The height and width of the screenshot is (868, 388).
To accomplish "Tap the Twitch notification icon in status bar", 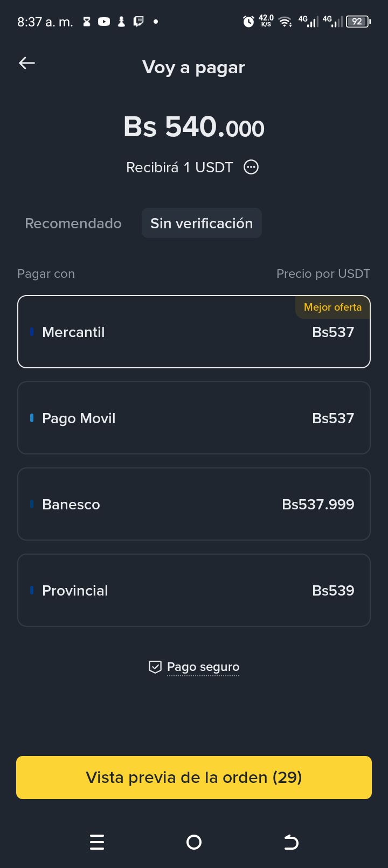I will click(138, 22).
